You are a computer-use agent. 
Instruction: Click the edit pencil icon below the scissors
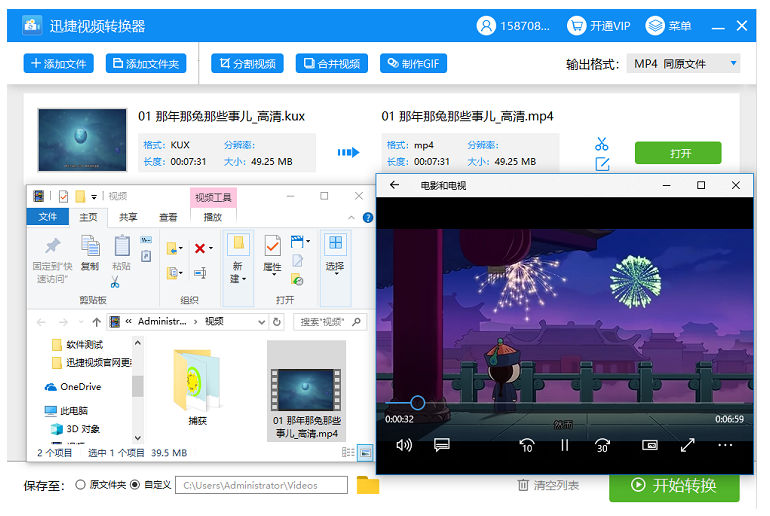point(602,164)
